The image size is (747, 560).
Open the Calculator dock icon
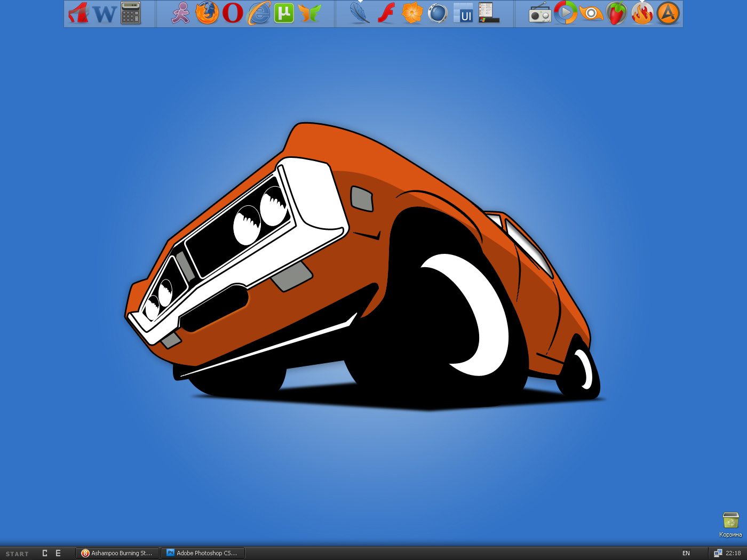pyautogui.click(x=131, y=13)
